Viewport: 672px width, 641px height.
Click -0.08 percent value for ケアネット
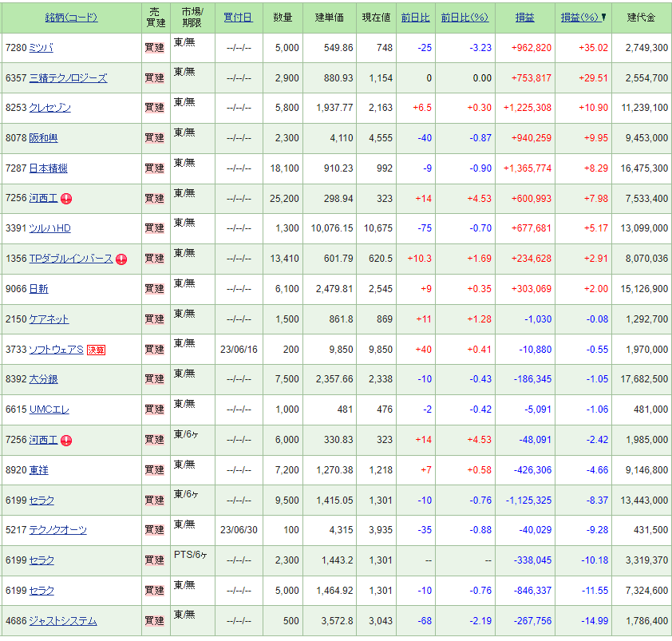coord(597,319)
